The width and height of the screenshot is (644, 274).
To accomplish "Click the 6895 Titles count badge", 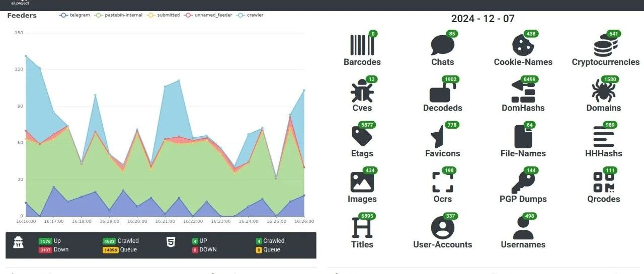I will [367, 216].
